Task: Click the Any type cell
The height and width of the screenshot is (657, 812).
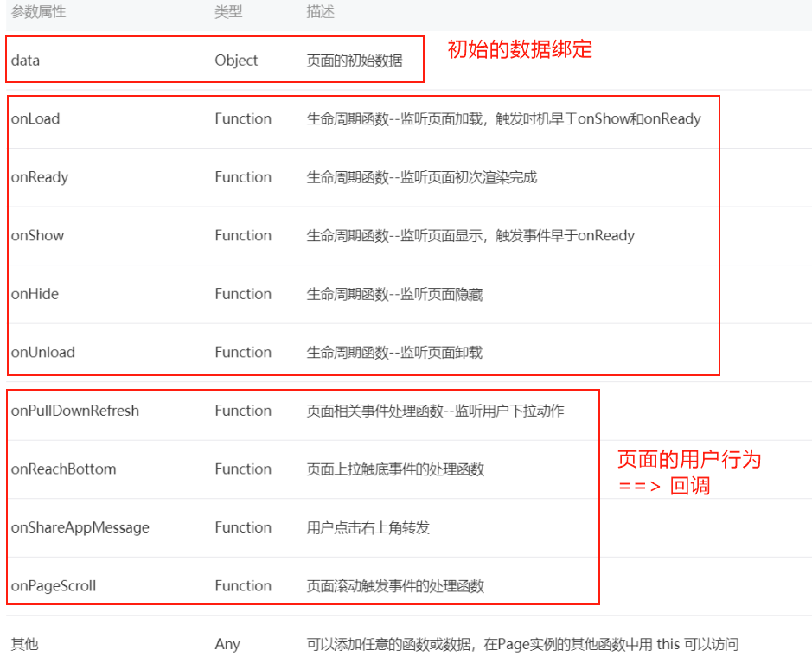Action: click(x=227, y=644)
